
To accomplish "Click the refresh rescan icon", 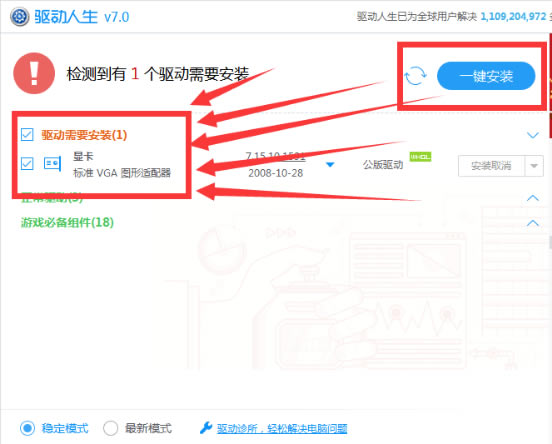I will [x=415, y=76].
